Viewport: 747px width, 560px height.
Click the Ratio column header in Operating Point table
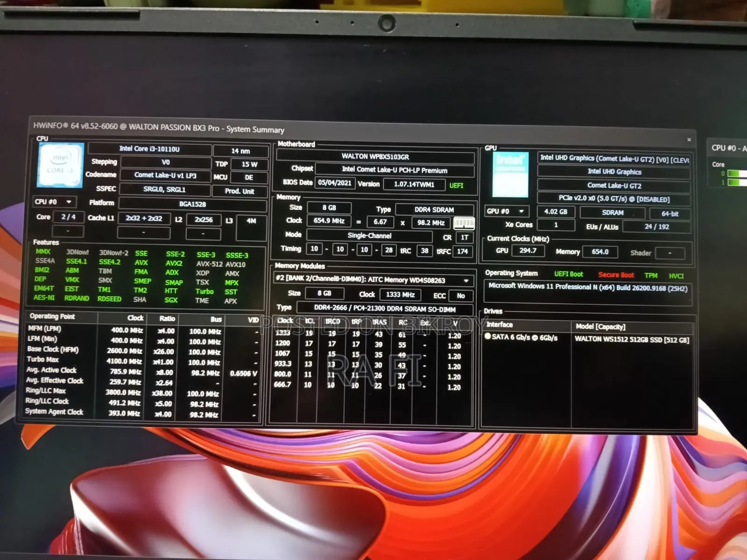point(167,319)
